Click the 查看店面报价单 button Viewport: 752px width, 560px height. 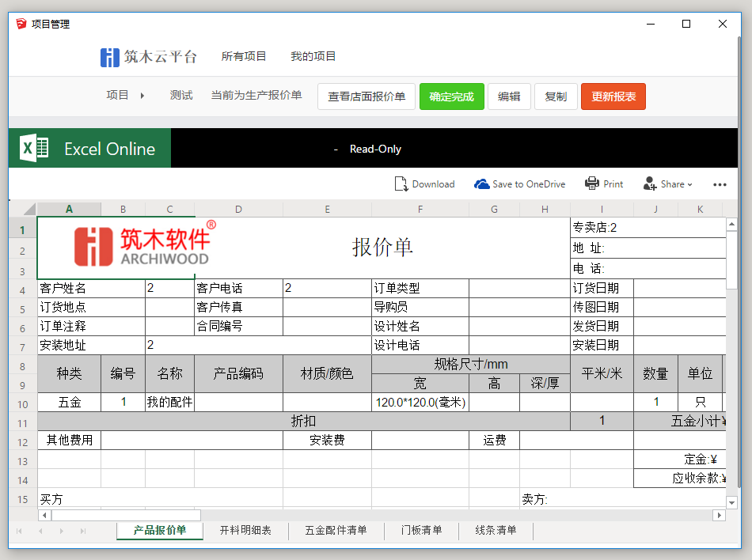point(367,96)
